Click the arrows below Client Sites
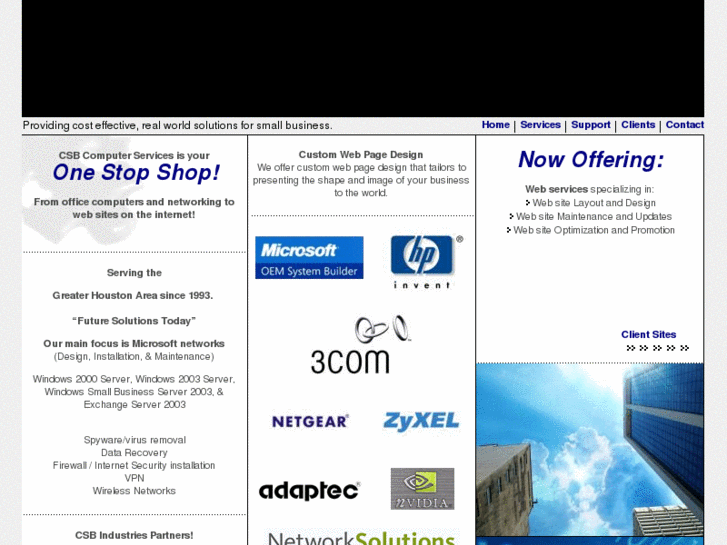The width and height of the screenshot is (727, 545). pos(658,348)
